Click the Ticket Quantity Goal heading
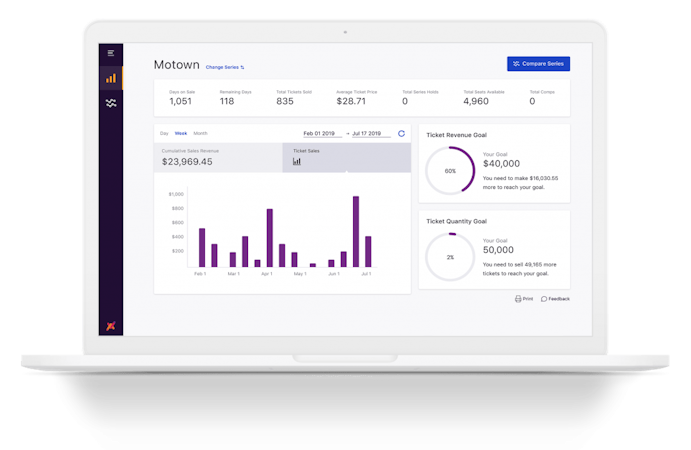The width and height of the screenshot is (691, 450). click(x=457, y=221)
